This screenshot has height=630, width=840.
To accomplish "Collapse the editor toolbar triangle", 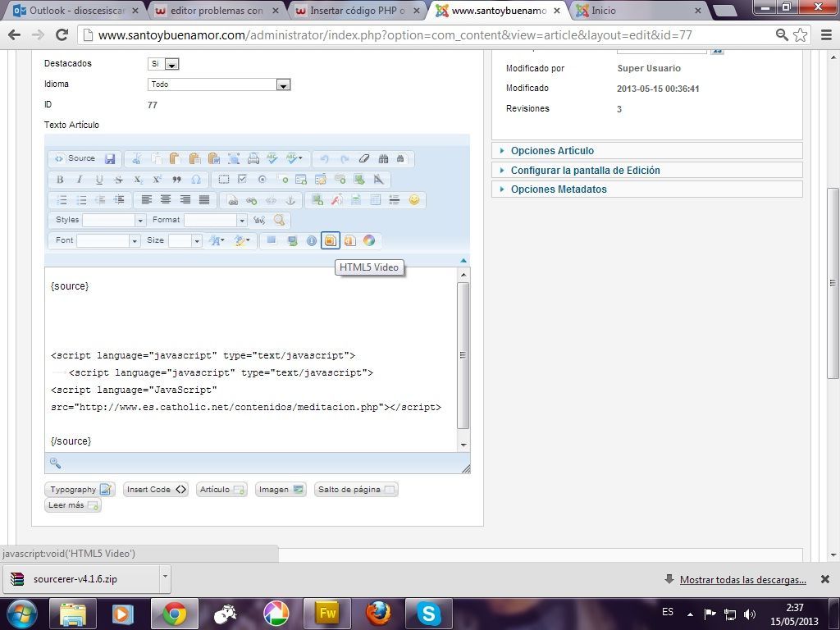I will coord(463,260).
